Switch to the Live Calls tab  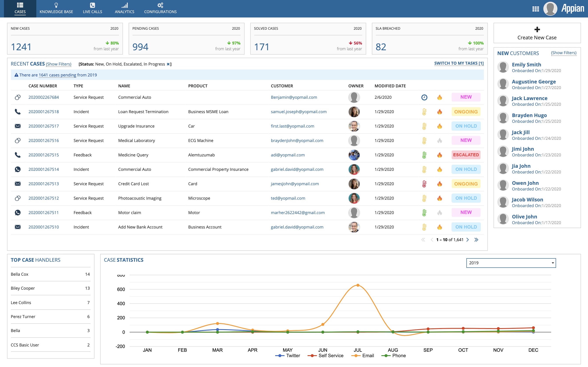(92, 9)
